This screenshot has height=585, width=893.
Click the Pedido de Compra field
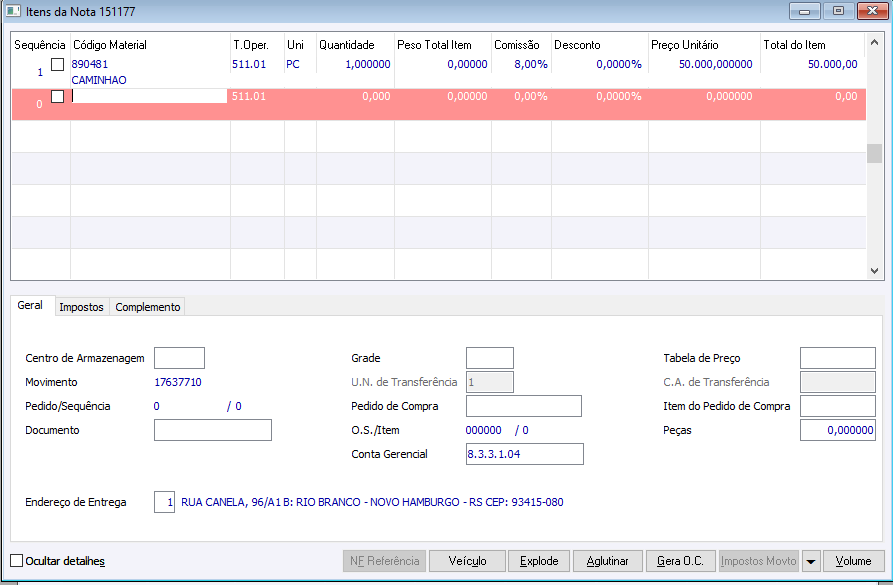[x=524, y=406]
